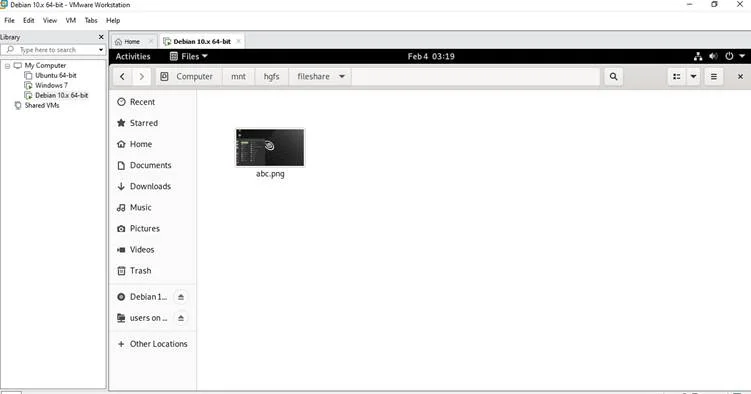Go to Home folder in sidebar
751x394 pixels.
click(153, 144)
